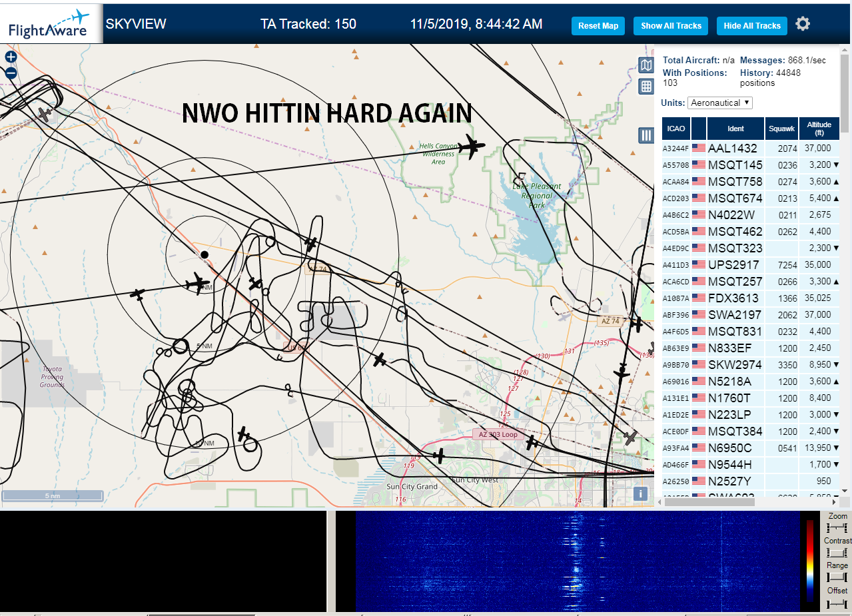Screen dimensions: 852x616
Task: Select aircraft icon just above Sun City Grand
Action: [x=438, y=456]
